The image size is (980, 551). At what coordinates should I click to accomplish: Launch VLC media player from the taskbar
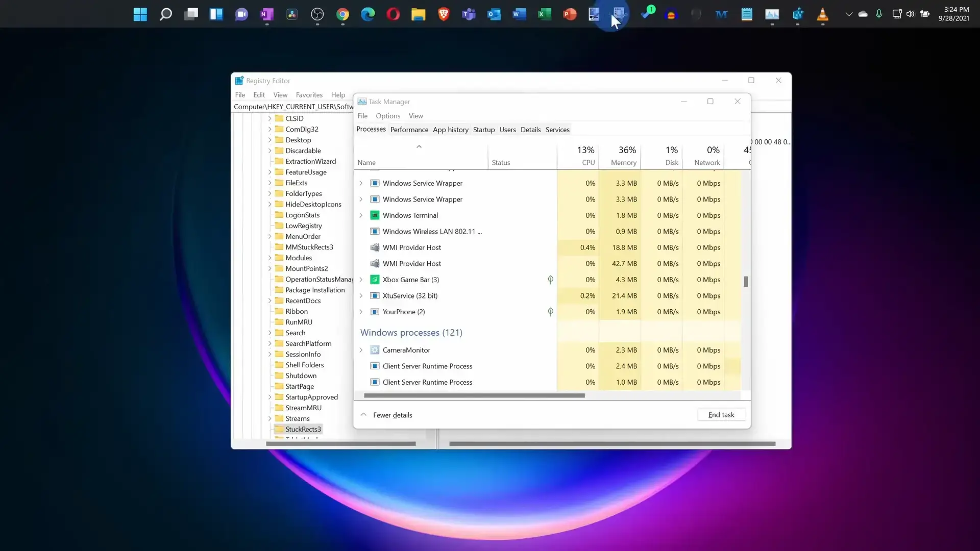(822, 14)
